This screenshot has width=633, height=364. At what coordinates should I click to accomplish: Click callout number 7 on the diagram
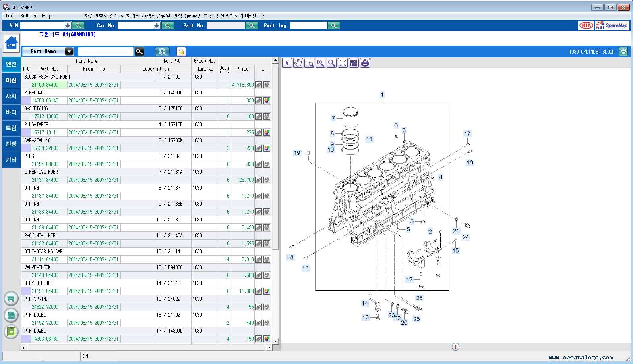click(333, 118)
